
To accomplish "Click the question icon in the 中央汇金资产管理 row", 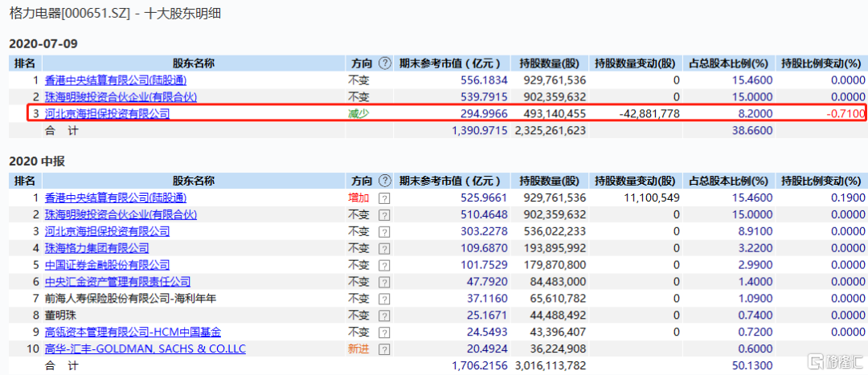I will pos(383,282).
